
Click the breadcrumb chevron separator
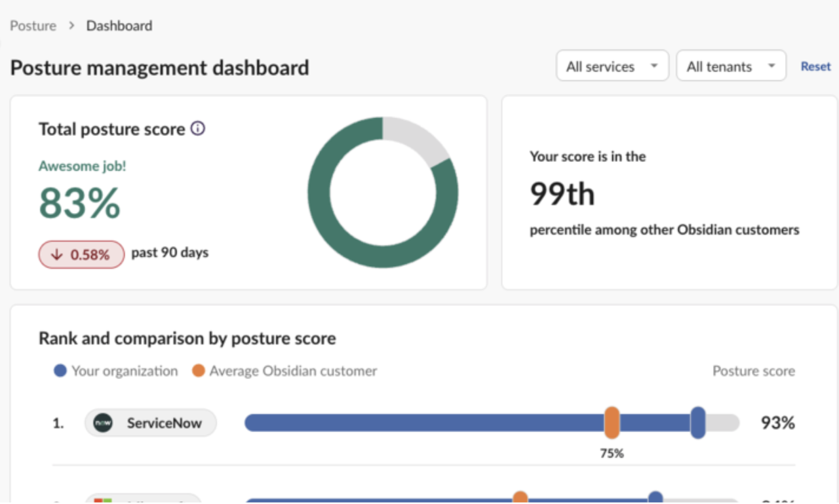click(71, 26)
